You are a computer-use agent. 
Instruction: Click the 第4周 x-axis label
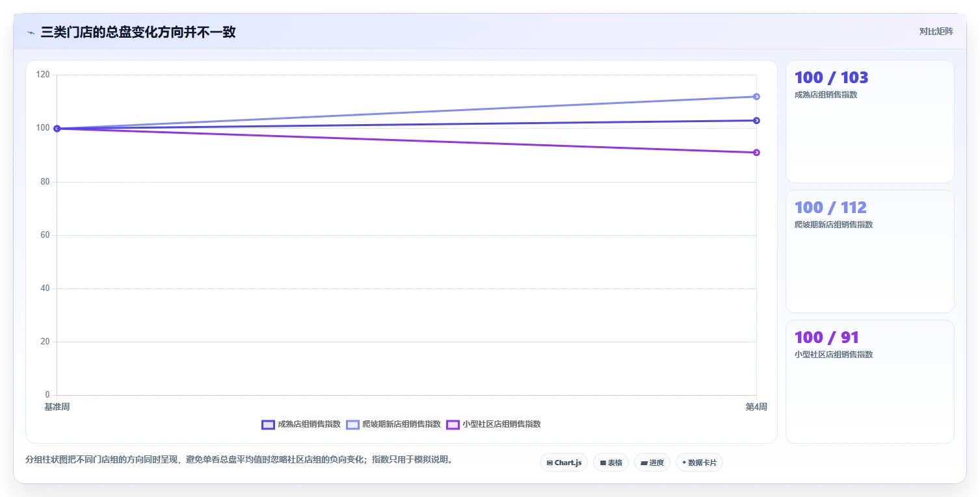756,407
